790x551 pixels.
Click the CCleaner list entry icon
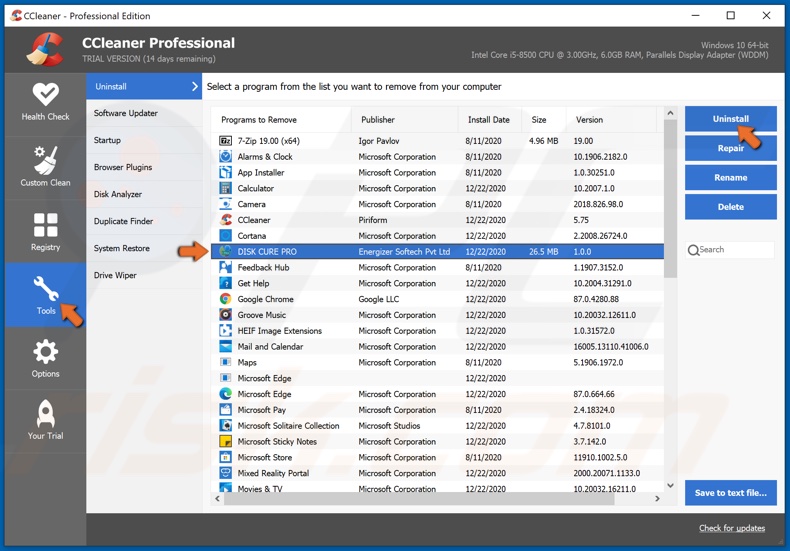click(x=225, y=220)
